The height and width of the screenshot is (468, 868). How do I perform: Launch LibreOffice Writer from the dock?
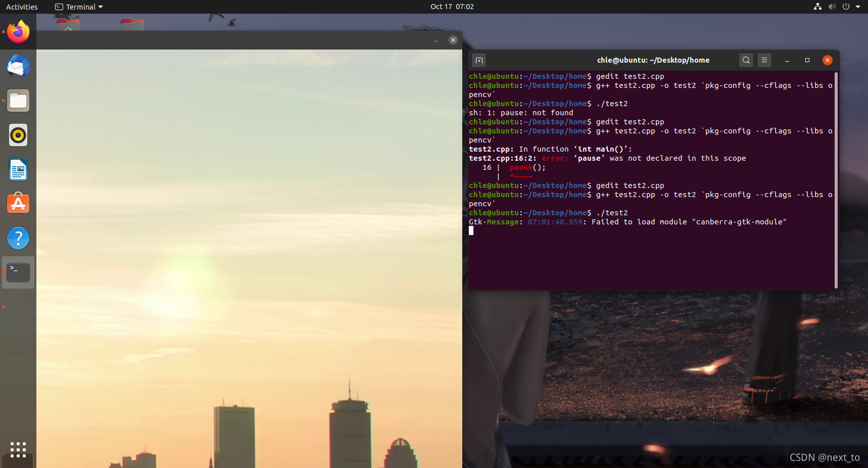coord(18,169)
